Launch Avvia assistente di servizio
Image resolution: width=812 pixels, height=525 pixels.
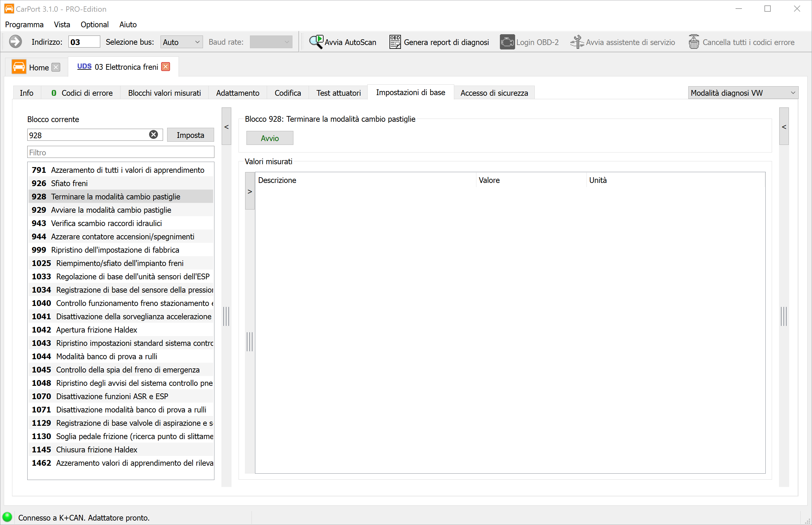(x=622, y=42)
